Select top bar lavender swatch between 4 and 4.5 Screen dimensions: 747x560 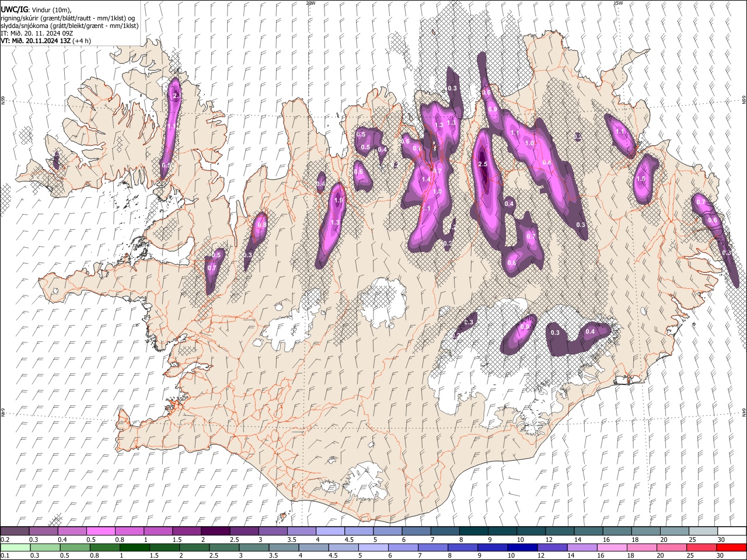[330, 531]
